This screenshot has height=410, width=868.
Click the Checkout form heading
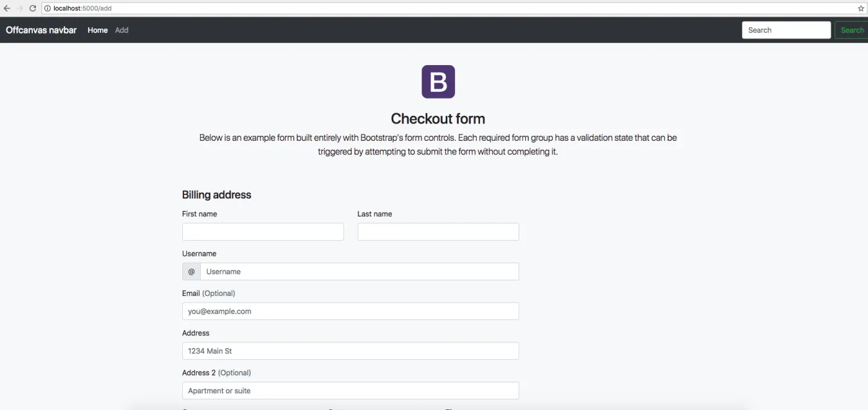pyautogui.click(x=438, y=118)
